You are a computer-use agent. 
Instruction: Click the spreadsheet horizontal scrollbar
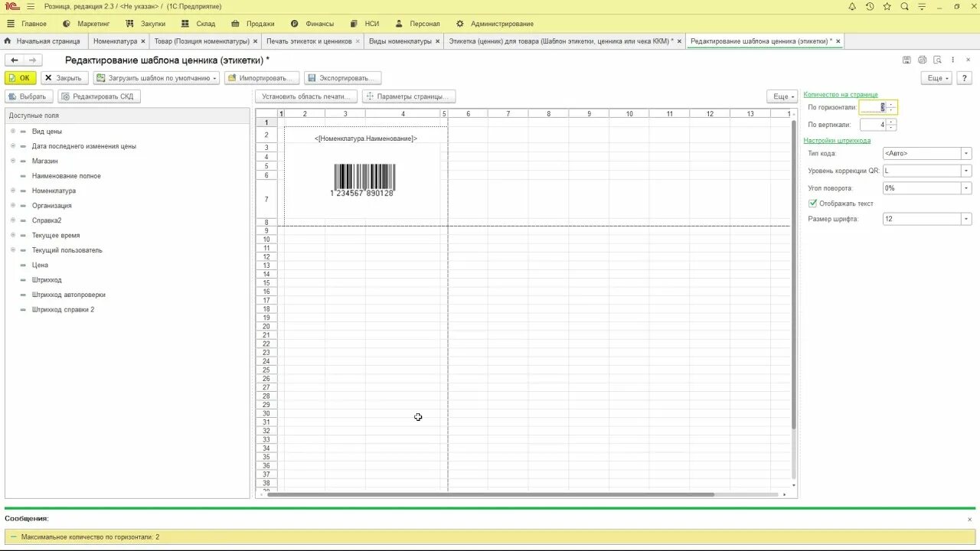(x=490, y=494)
